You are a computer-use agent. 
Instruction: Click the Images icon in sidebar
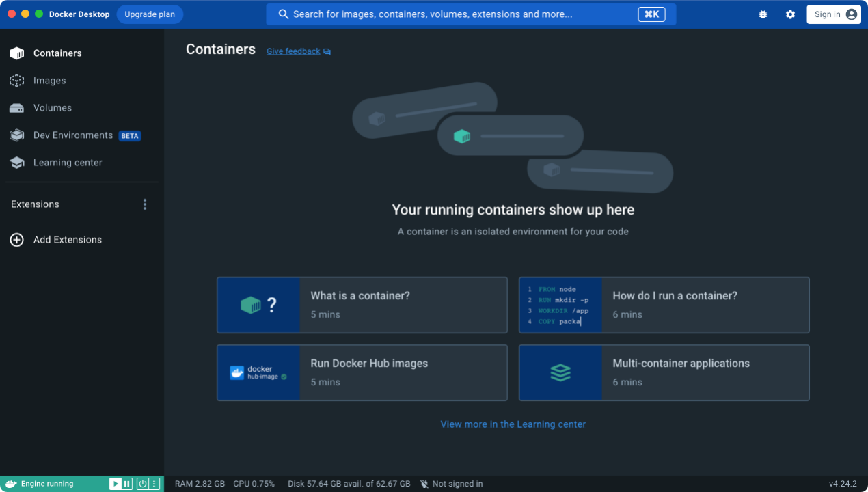17,81
